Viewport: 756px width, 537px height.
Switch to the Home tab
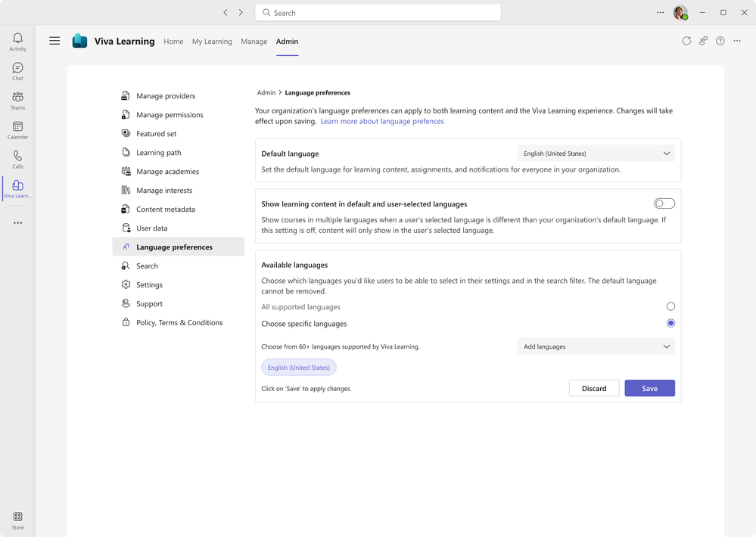point(173,42)
